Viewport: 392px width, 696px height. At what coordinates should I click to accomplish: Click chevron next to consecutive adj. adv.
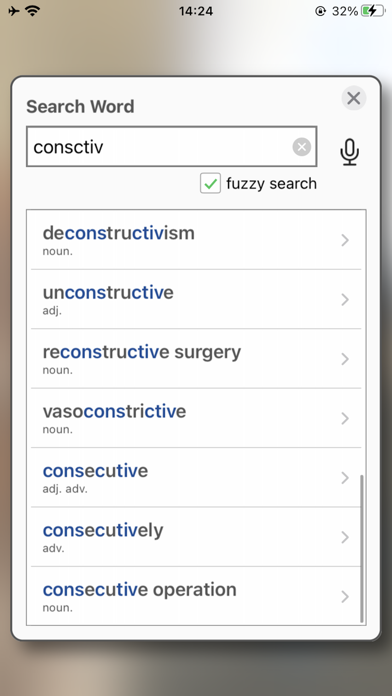345,478
